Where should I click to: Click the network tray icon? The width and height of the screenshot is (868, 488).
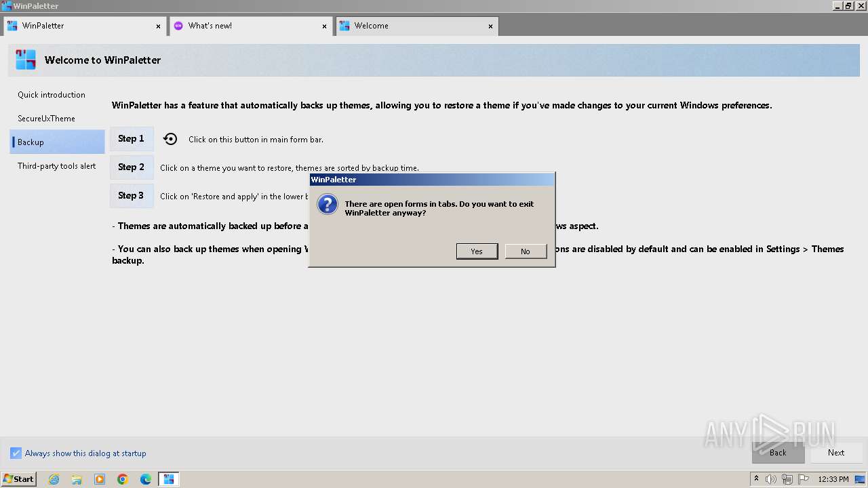(787, 479)
